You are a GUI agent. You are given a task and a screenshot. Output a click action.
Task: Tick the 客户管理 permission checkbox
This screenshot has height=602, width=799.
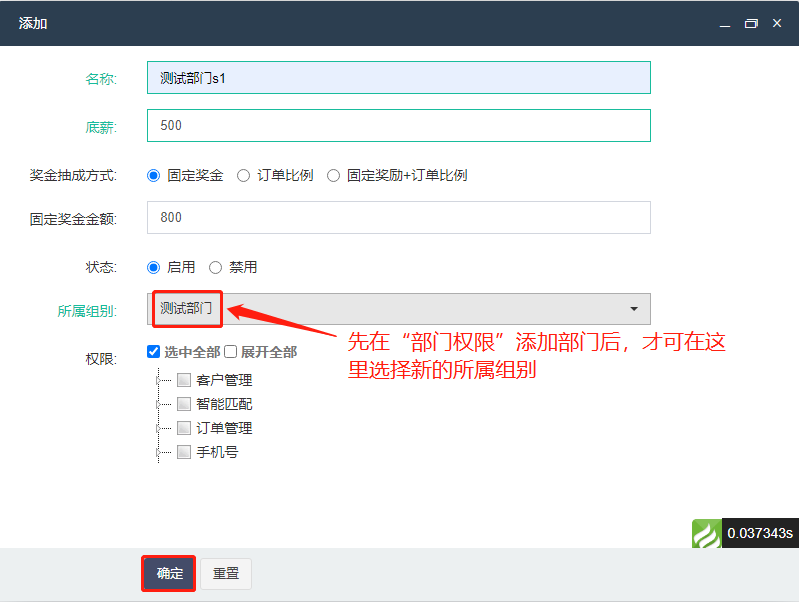pyautogui.click(x=184, y=380)
